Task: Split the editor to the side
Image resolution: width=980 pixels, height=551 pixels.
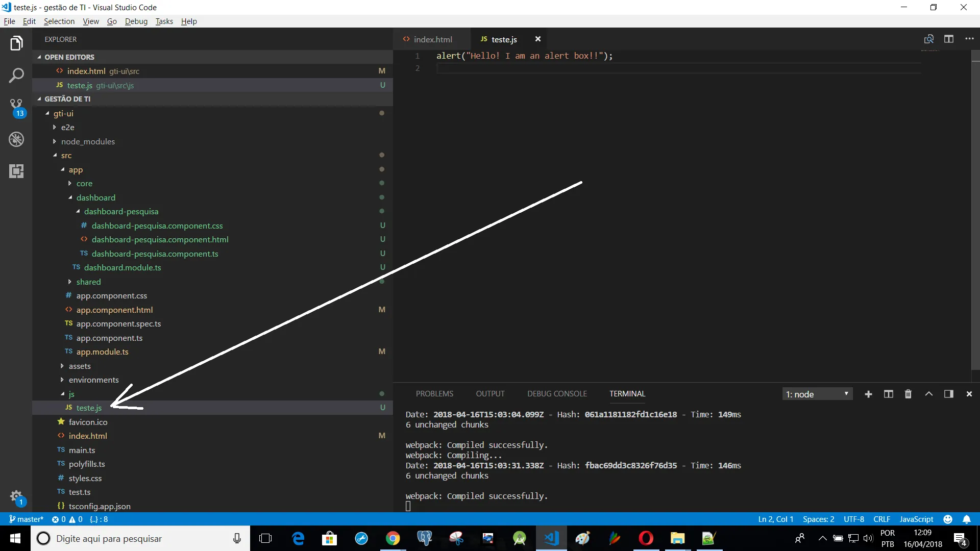Action: tap(949, 39)
